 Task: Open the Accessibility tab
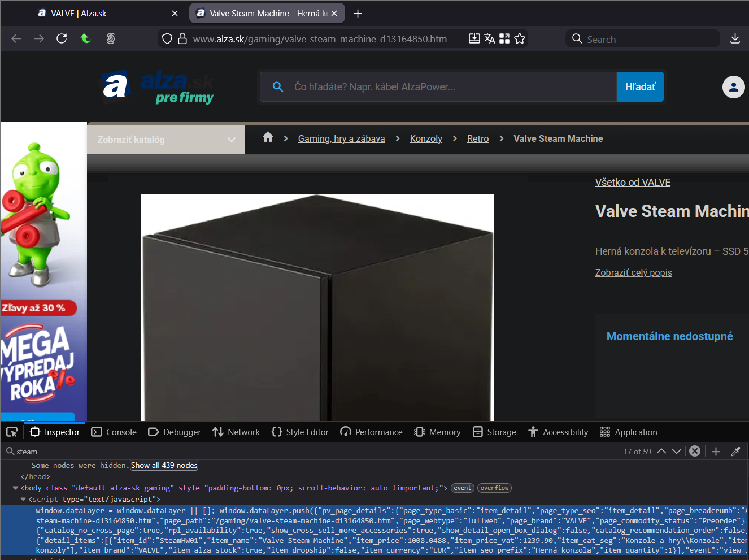click(558, 432)
